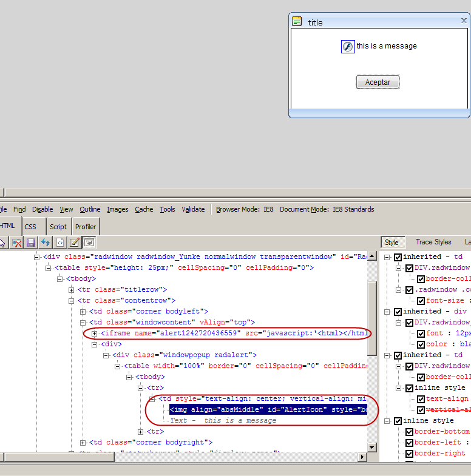Expand the td class corner bodyright node
The image size is (471, 476).
(x=83, y=443)
